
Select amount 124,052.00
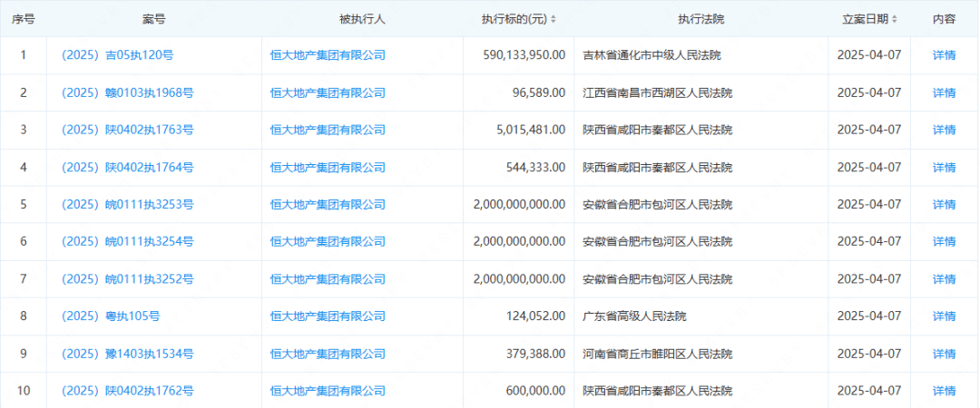[537, 316]
